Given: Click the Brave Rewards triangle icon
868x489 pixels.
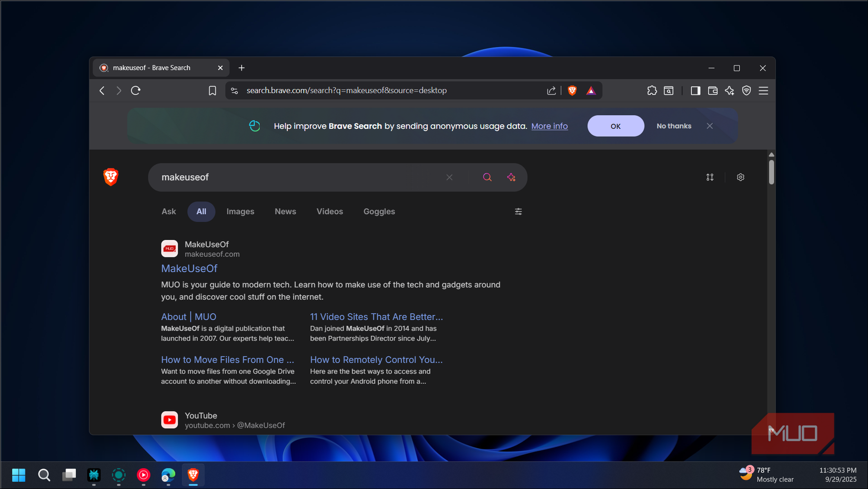Looking at the screenshot, I should point(591,90).
